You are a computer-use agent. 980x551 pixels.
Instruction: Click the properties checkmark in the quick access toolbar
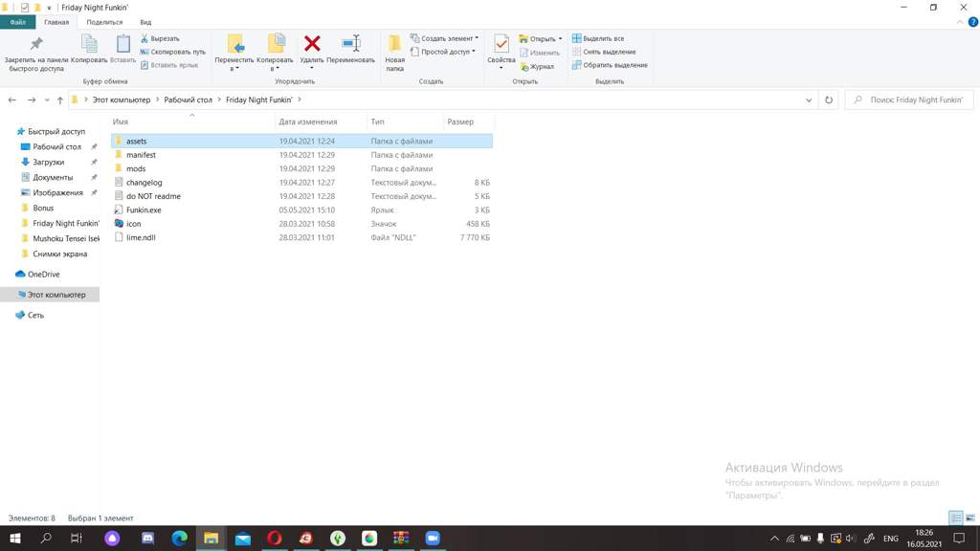click(x=24, y=8)
